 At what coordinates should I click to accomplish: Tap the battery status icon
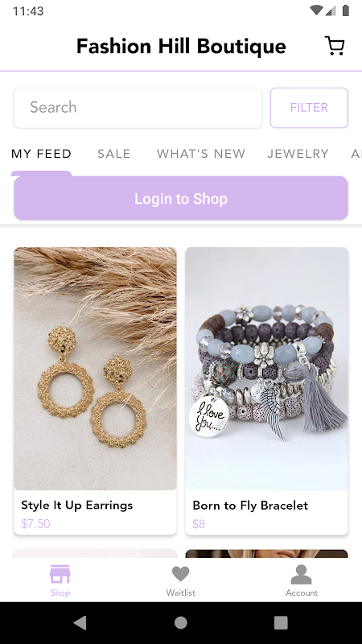[x=346, y=10]
